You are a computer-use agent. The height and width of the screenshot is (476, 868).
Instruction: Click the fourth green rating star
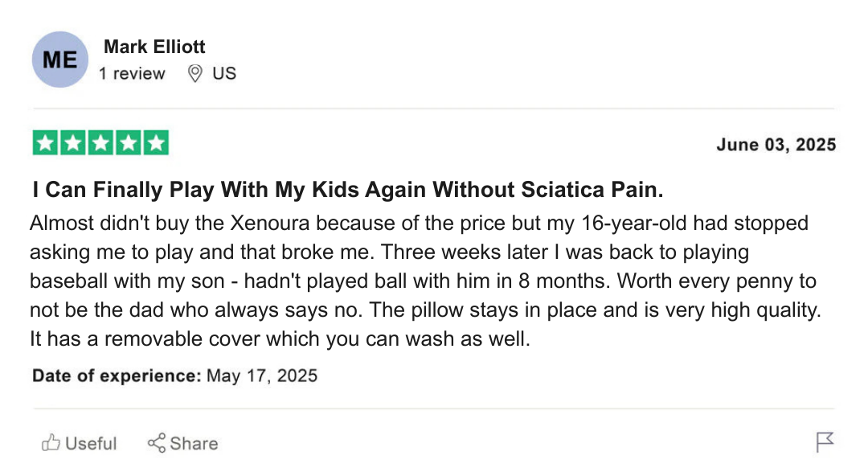[128, 143]
